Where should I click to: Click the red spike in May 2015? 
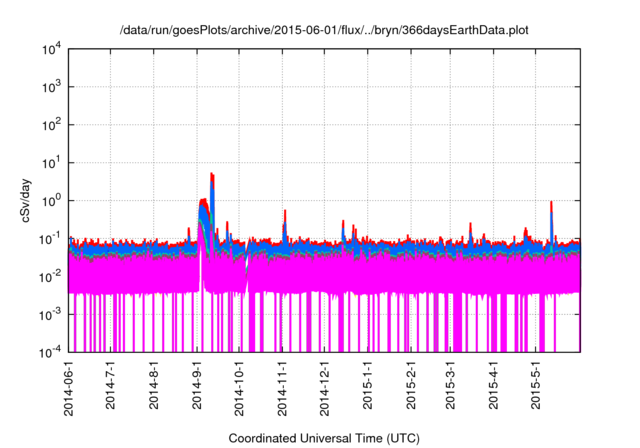coord(551,203)
